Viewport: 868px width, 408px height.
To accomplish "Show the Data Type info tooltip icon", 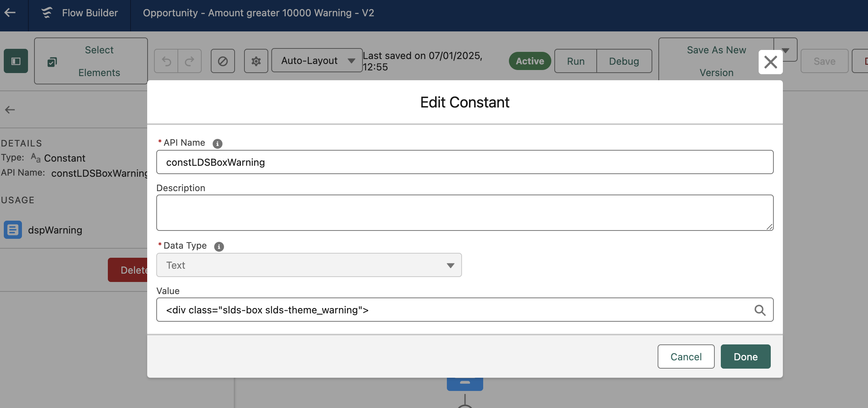I will (x=219, y=246).
